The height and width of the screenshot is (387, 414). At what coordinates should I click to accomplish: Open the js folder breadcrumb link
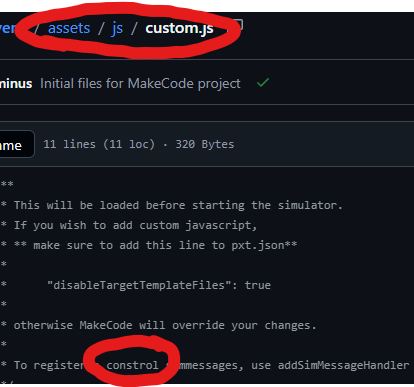click(x=117, y=29)
